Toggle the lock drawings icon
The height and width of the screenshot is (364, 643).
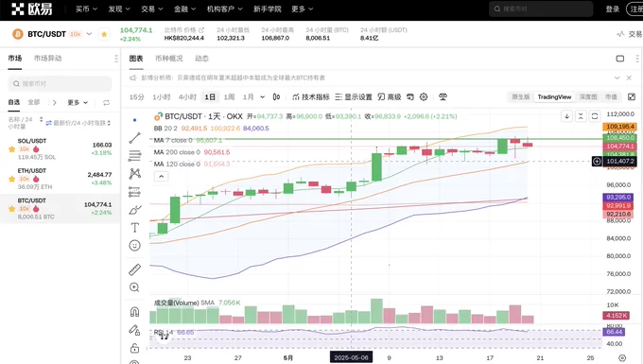point(134,349)
